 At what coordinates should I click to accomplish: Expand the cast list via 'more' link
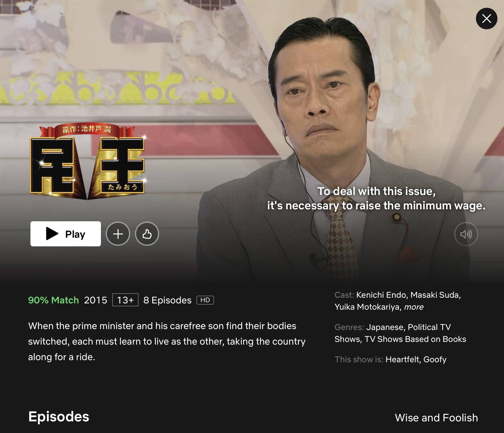coord(414,307)
